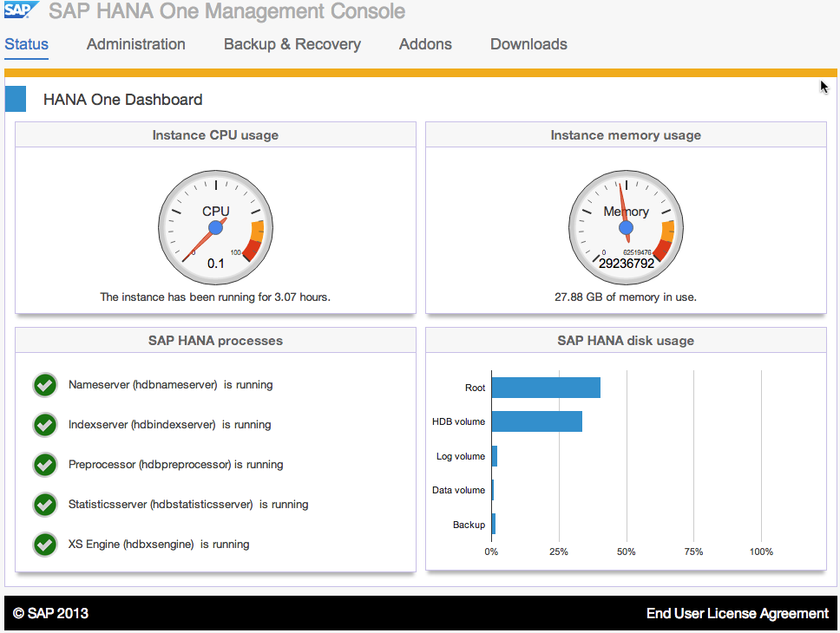Click the © SAP 2013 footer text
Viewport: 840px width, 633px height.
coord(50,613)
